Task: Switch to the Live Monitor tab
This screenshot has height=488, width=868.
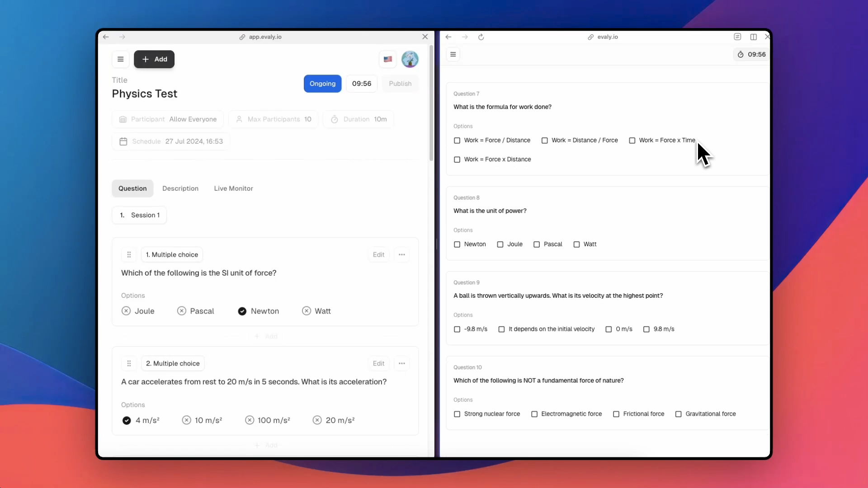Action: pos(233,188)
